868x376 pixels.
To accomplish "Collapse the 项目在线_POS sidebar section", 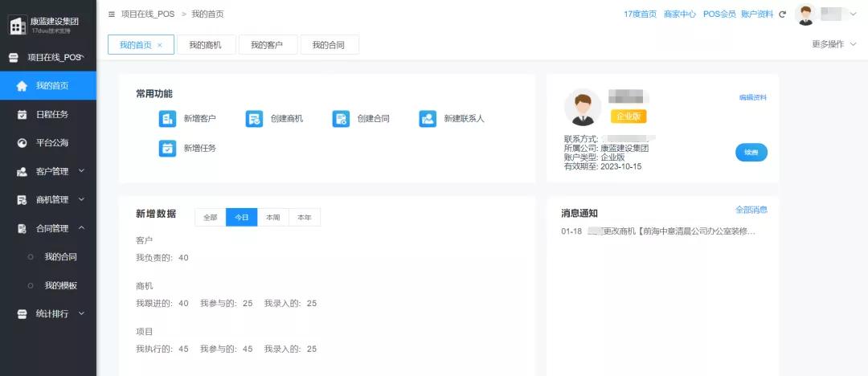I will (82, 56).
